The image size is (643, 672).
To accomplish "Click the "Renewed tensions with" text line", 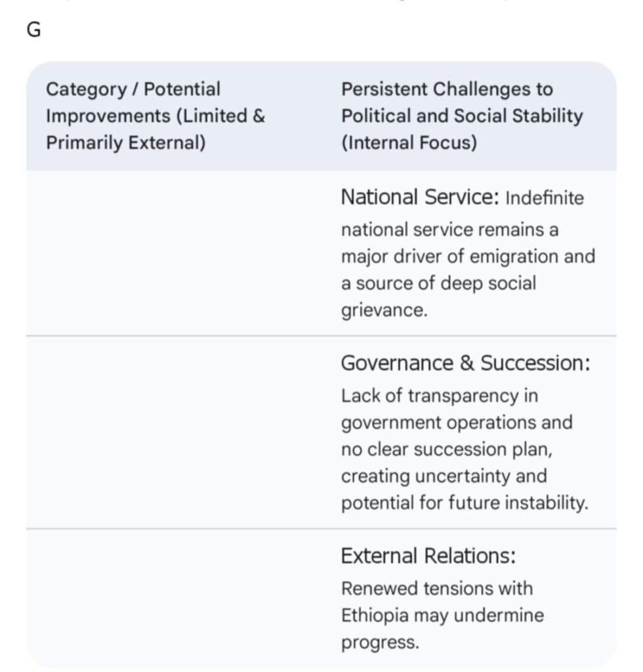I will coord(436,588).
